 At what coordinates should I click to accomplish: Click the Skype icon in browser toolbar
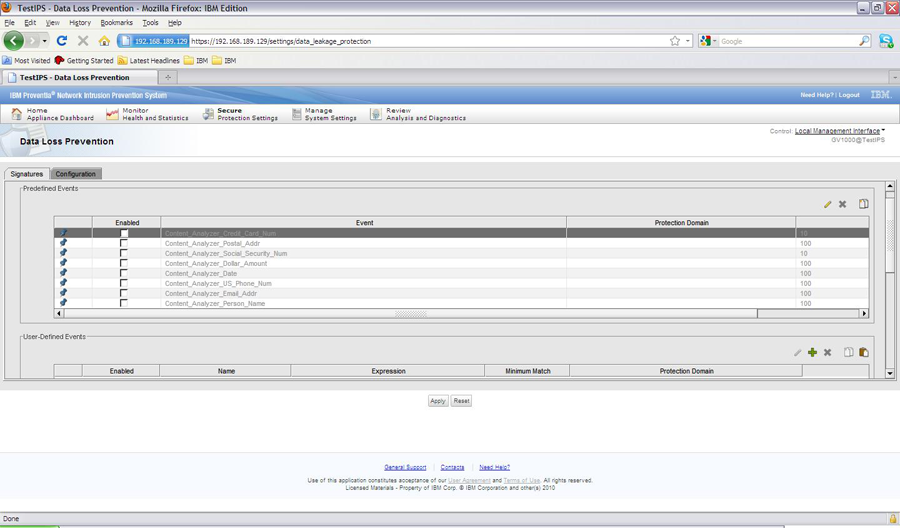pyautogui.click(x=886, y=41)
